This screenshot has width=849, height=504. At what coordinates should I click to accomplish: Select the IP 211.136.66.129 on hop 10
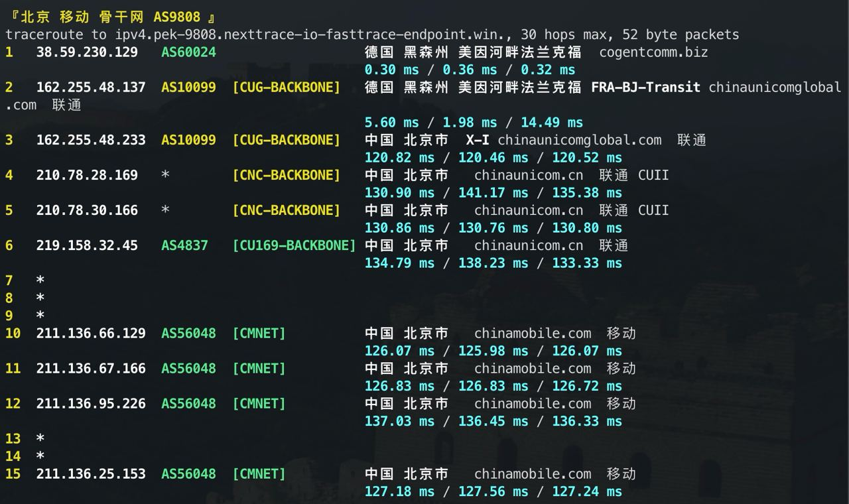click(91, 333)
